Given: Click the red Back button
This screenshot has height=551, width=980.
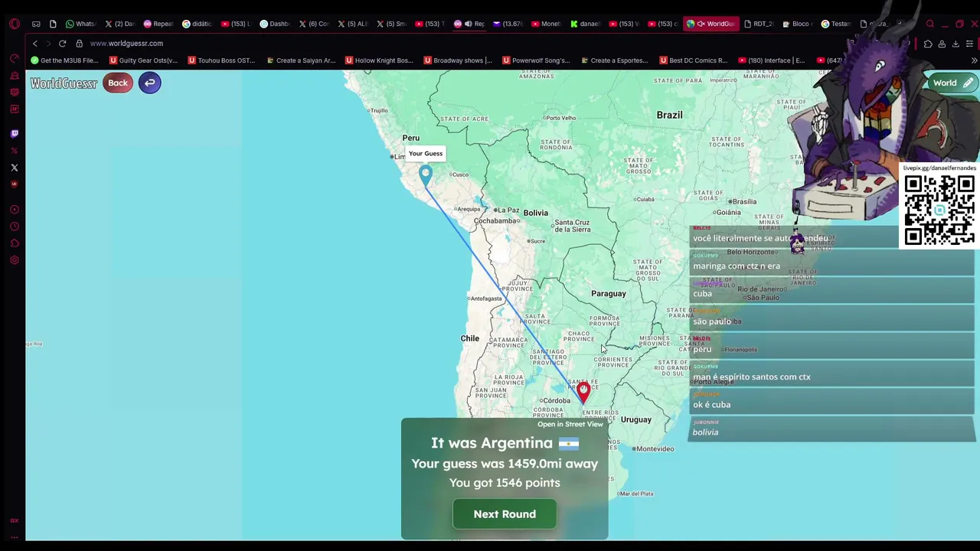Looking at the screenshot, I should click(x=118, y=83).
